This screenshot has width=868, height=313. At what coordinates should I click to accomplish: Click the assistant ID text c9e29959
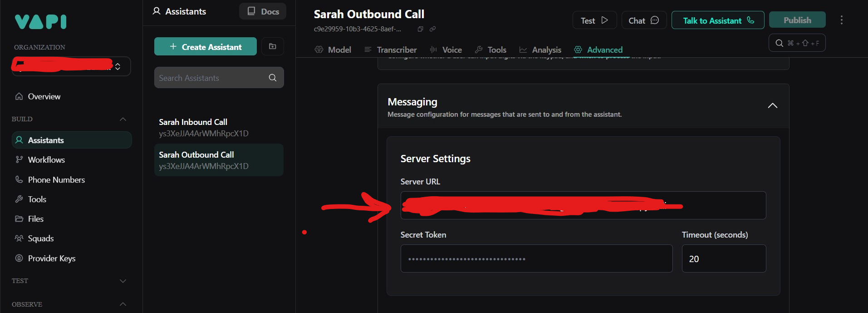tap(358, 29)
